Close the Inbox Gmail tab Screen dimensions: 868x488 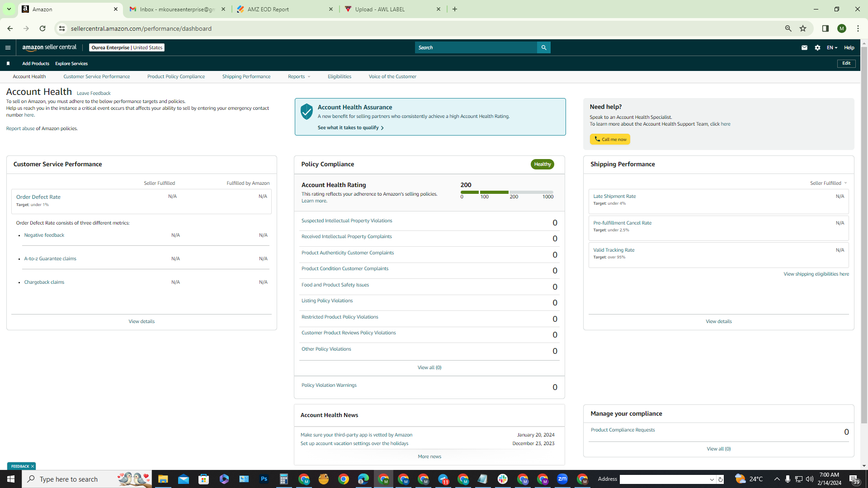[x=223, y=9]
